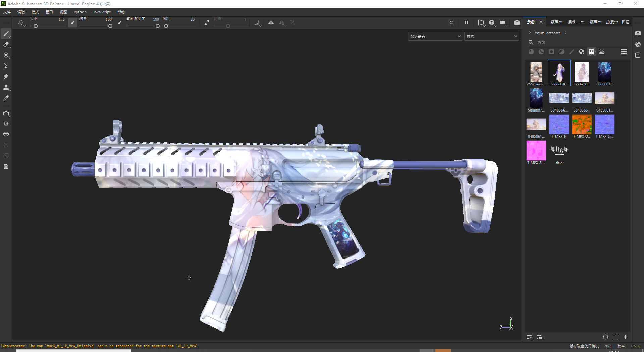Adjust the 大小 size slider
This screenshot has width=644, height=352.
click(48, 26)
